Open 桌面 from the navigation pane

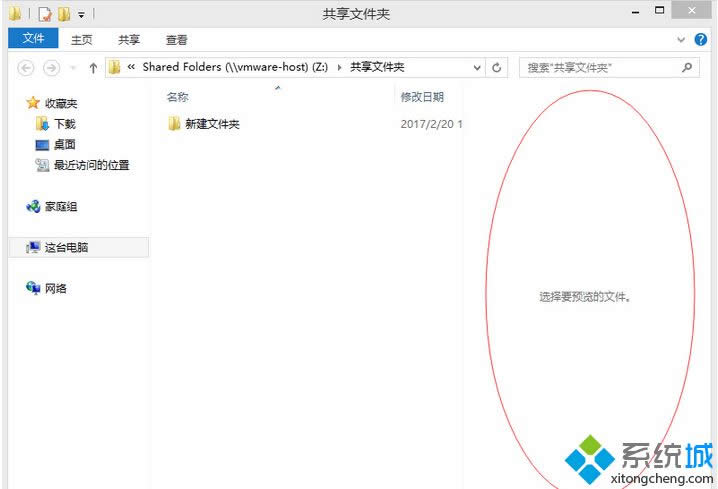click(x=64, y=145)
